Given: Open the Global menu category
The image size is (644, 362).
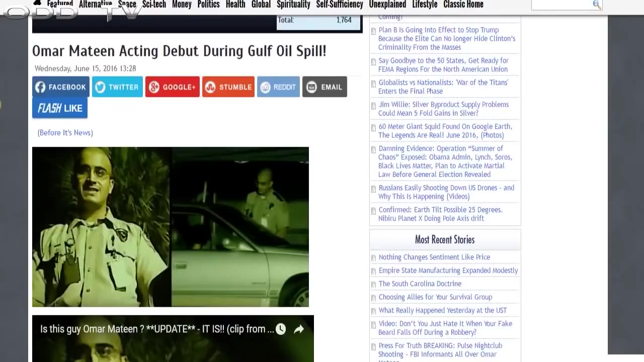Looking at the screenshot, I should click(x=261, y=5).
